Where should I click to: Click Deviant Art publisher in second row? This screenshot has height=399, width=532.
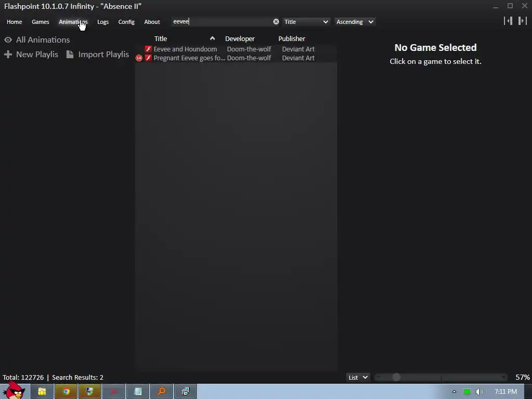(298, 58)
